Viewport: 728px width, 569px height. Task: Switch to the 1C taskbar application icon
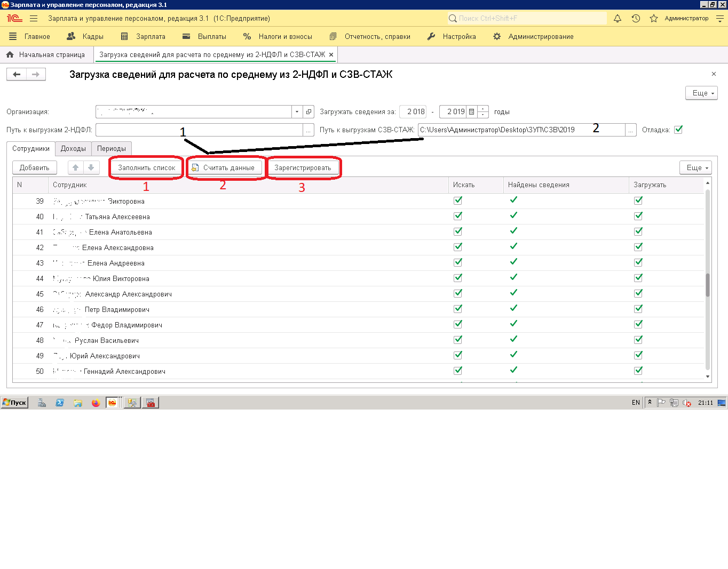click(112, 403)
